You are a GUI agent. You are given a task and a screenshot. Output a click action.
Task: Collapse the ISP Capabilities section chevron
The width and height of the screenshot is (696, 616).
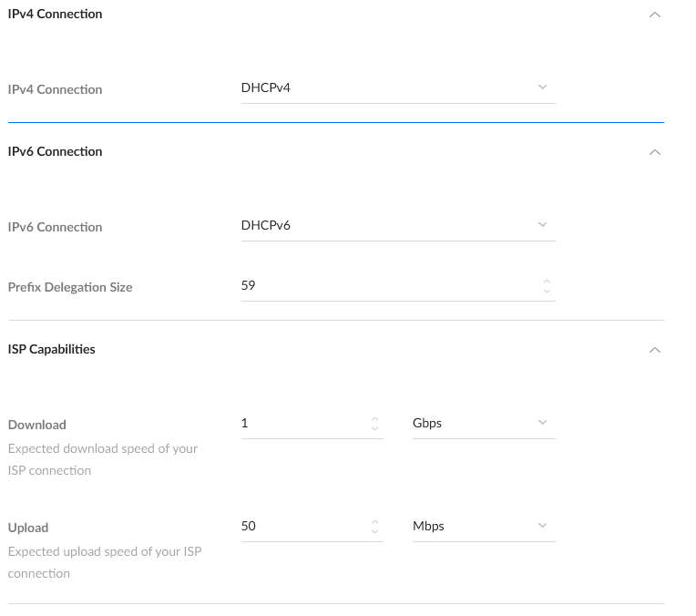(654, 350)
